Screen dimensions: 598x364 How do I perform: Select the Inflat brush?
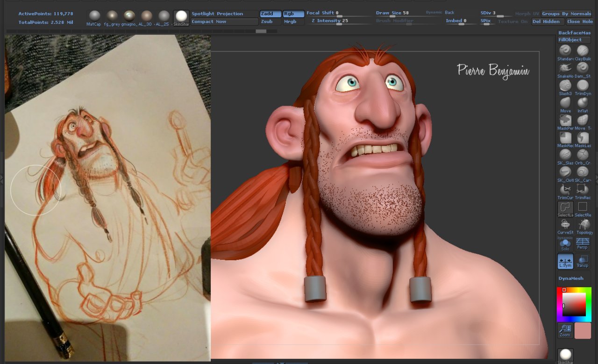pyautogui.click(x=583, y=105)
